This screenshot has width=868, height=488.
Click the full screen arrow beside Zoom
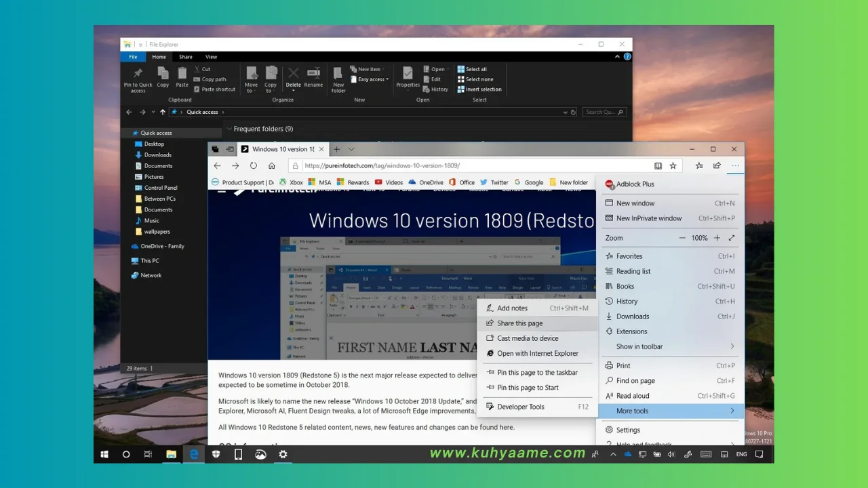pyautogui.click(x=732, y=238)
